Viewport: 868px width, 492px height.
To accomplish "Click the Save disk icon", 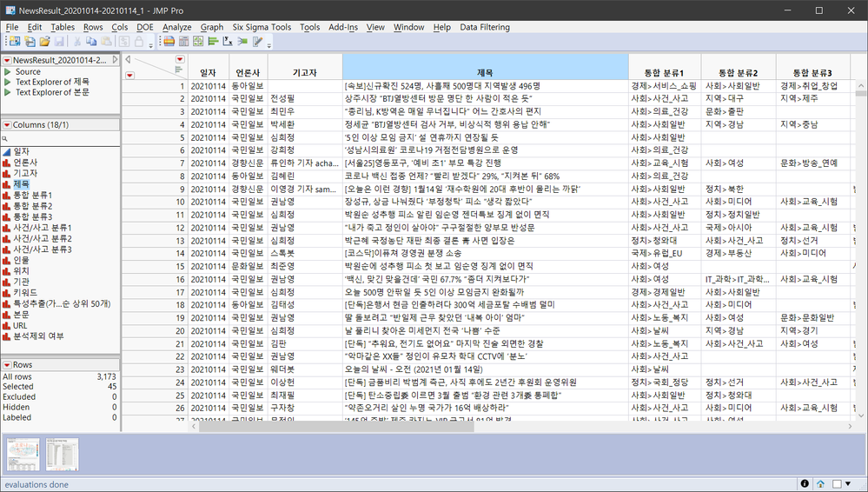I will 59,42.
